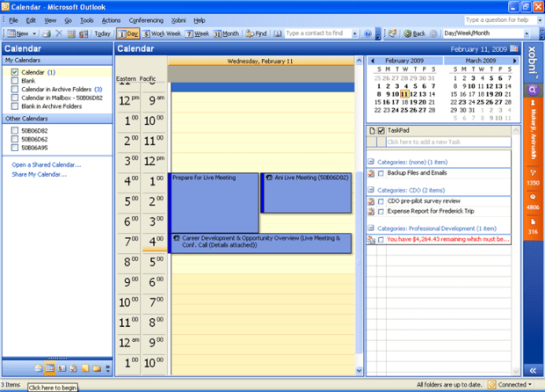Click the Calendar Coloring toolbar icon
The image size is (545, 392).
[x=71, y=33]
